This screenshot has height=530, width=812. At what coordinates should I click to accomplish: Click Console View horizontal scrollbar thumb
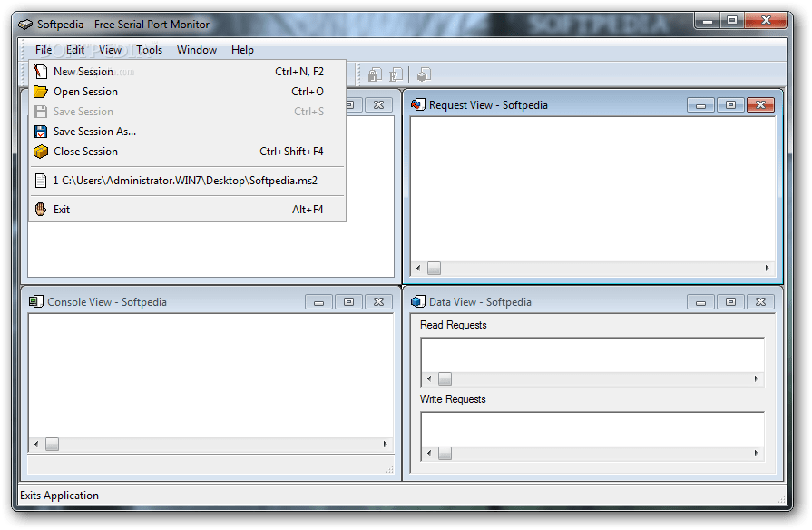53,444
